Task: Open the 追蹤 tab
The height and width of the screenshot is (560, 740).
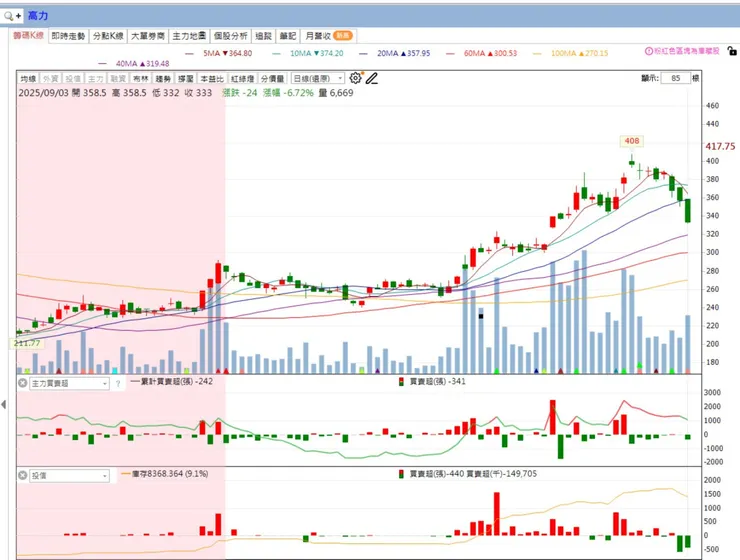Action: click(x=263, y=36)
